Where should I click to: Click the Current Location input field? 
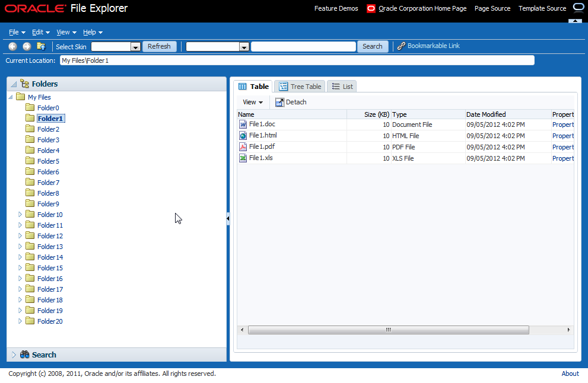click(297, 60)
